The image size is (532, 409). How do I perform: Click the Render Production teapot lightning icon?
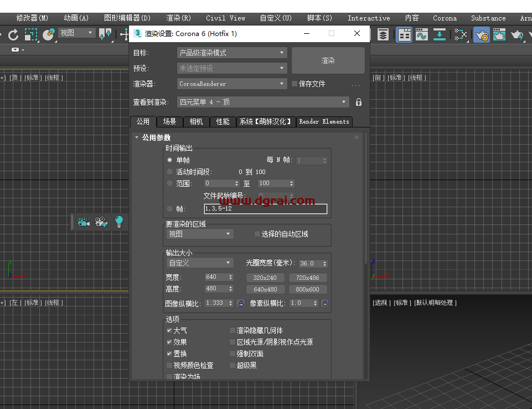tap(516, 34)
